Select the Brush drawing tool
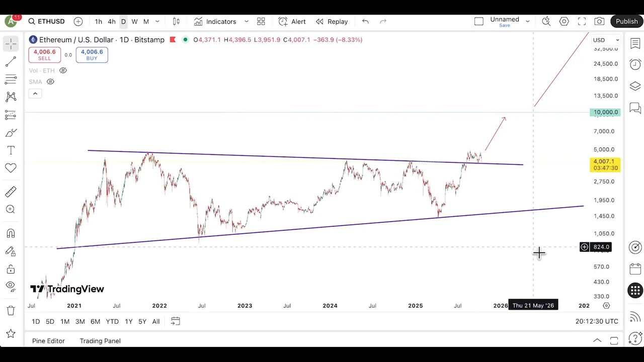Image resolution: width=644 pixels, height=362 pixels. pos(11,132)
